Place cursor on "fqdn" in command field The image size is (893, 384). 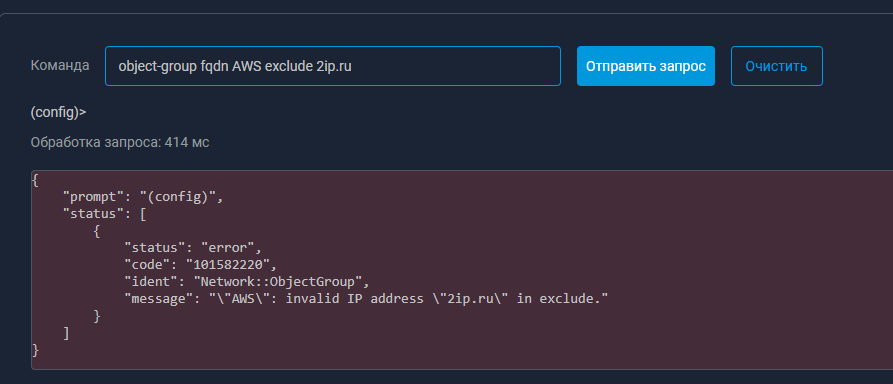215,66
